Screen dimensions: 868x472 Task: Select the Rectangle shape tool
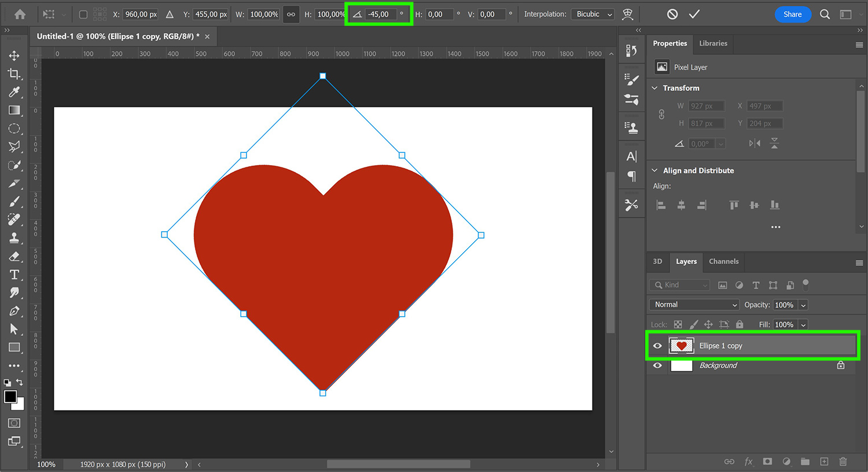pyautogui.click(x=14, y=347)
